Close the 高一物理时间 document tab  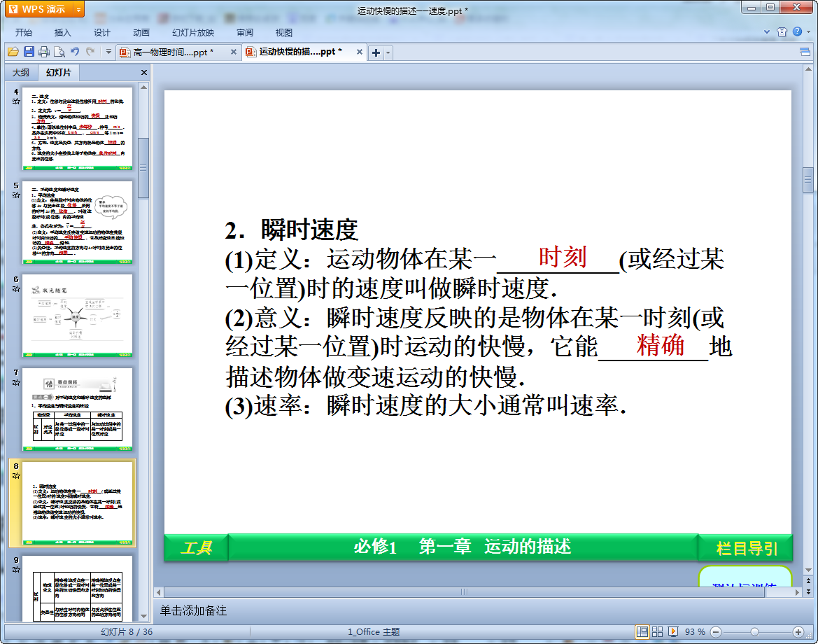click(233, 52)
